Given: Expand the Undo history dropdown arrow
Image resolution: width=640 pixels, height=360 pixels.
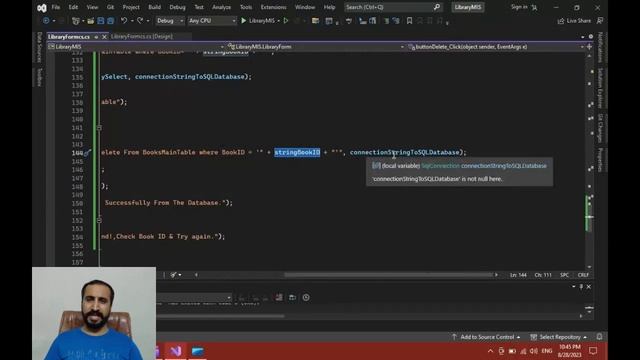Looking at the screenshot, I should point(131,21).
